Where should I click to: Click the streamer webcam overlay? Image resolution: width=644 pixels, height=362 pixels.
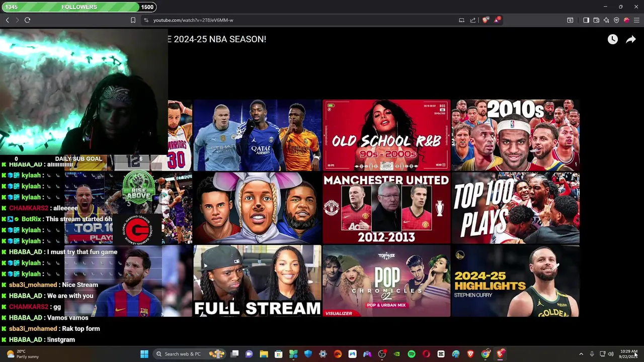(84, 92)
